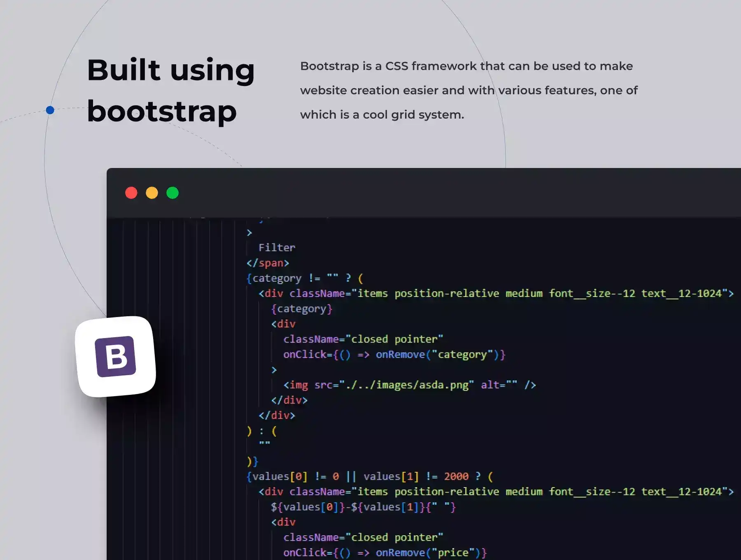Click onRemove("price") handler in code
The height and width of the screenshot is (560, 741).
click(x=431, y=553)
